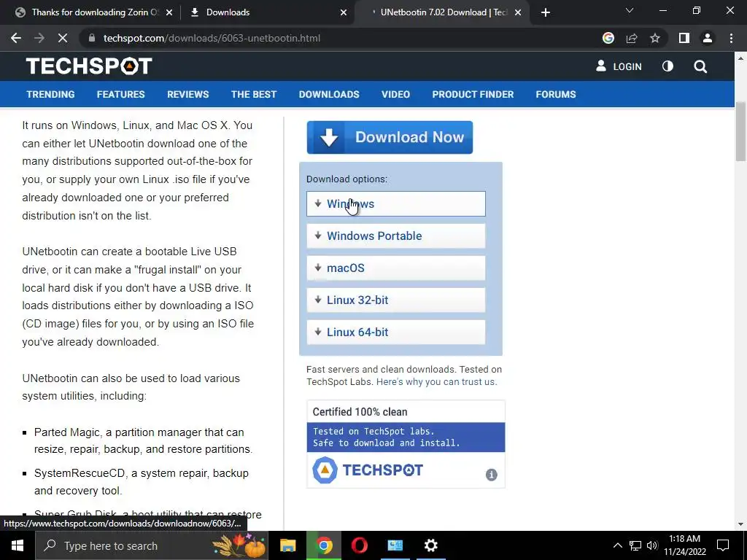This screenshot has height=560, width=747.
Task: Open Chrome from the taskbar
Action: [324, 545]
